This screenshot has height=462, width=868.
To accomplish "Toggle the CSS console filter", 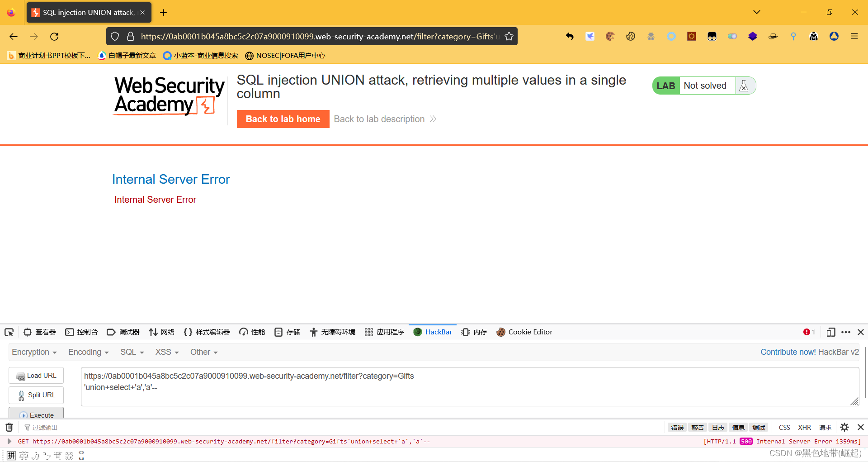I will point(784,428).
